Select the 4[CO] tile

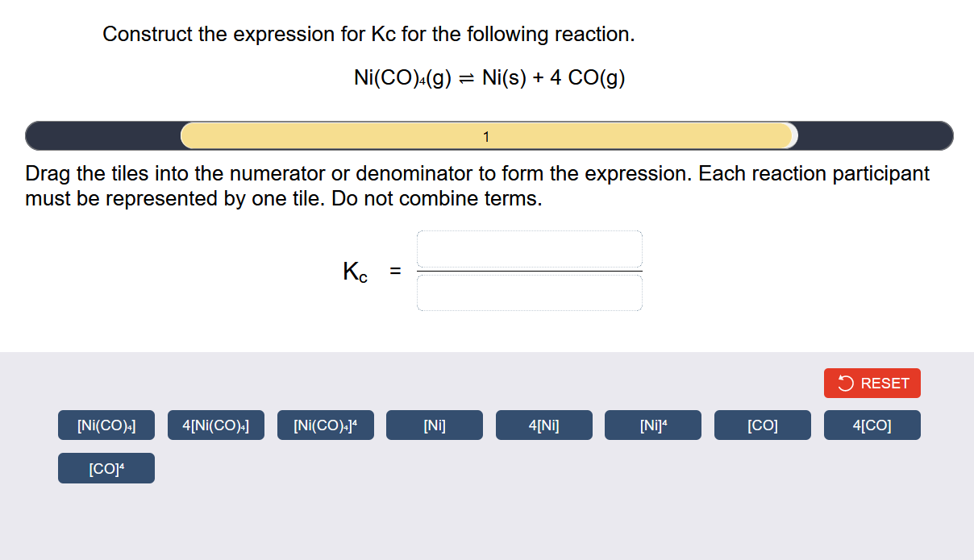coord(872,425)
